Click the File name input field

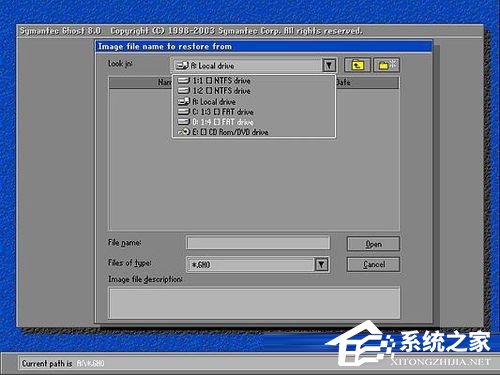pos(258,243)
